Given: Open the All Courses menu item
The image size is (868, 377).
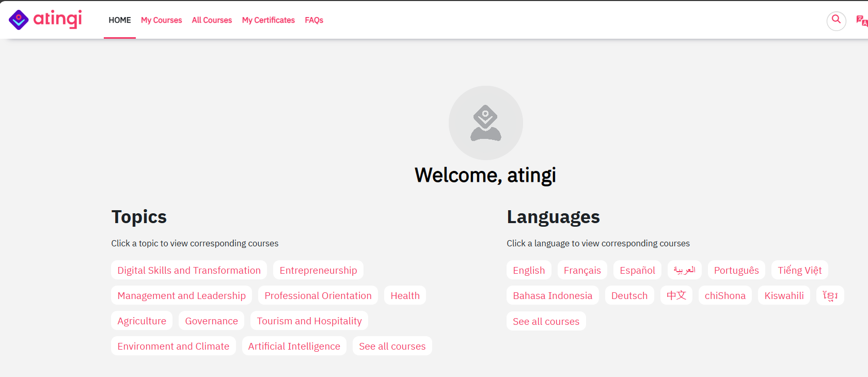Looking at the screenshot, I should pos(212,20).
